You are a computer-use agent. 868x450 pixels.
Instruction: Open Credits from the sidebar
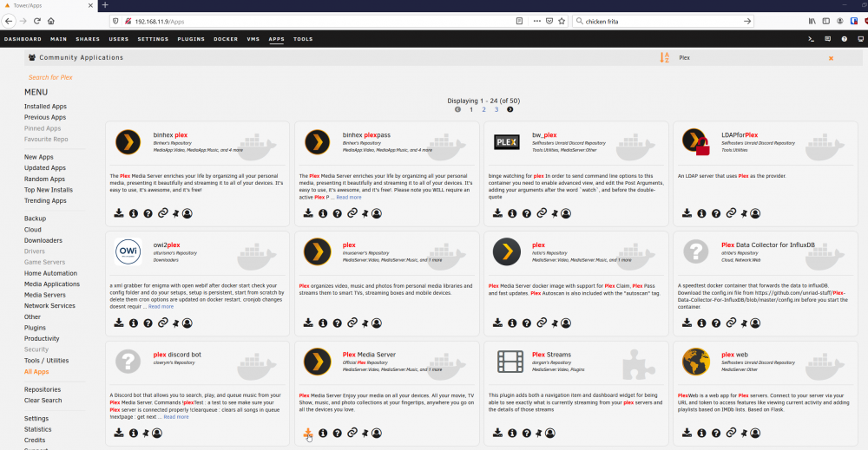pyautogui.click(x=35, y=440)
